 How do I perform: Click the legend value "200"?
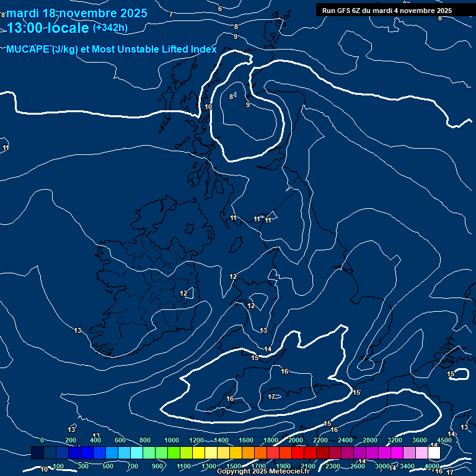point(71,440)
